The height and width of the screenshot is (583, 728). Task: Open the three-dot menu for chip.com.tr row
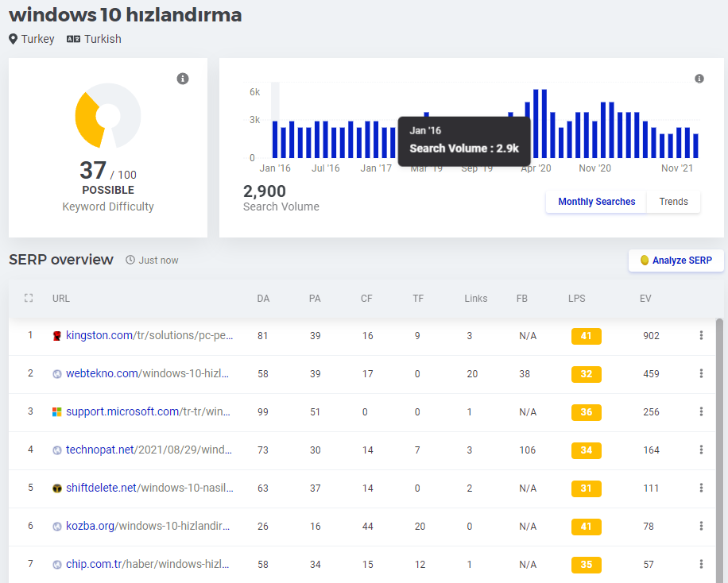pos(701,563)
